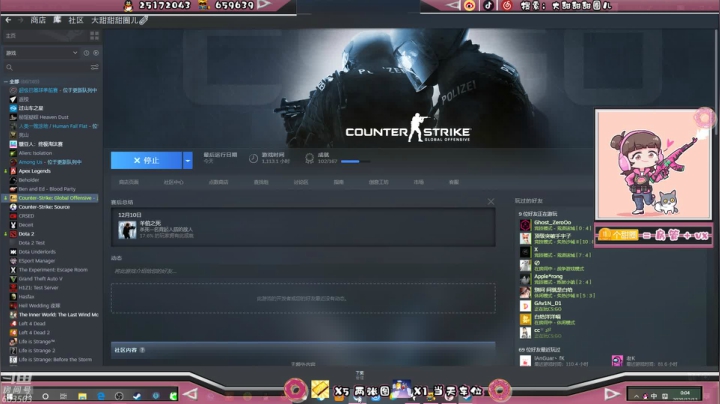
Task: Click the 12月10日 achievement thumbnail
Action: point(127,230)
